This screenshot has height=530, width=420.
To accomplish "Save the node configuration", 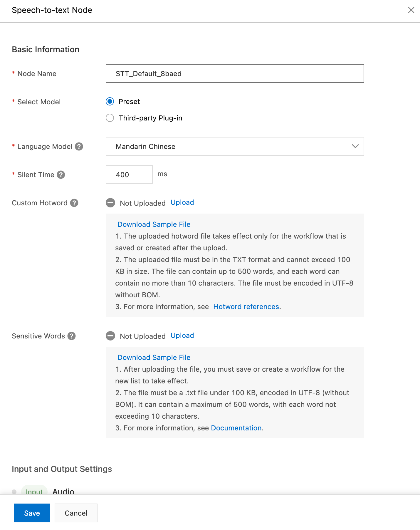I will pyautogui.click(x=32, y=513).
